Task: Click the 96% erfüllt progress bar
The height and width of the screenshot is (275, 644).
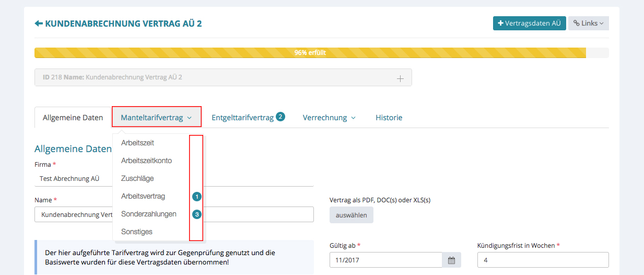Action: point(310,53)
